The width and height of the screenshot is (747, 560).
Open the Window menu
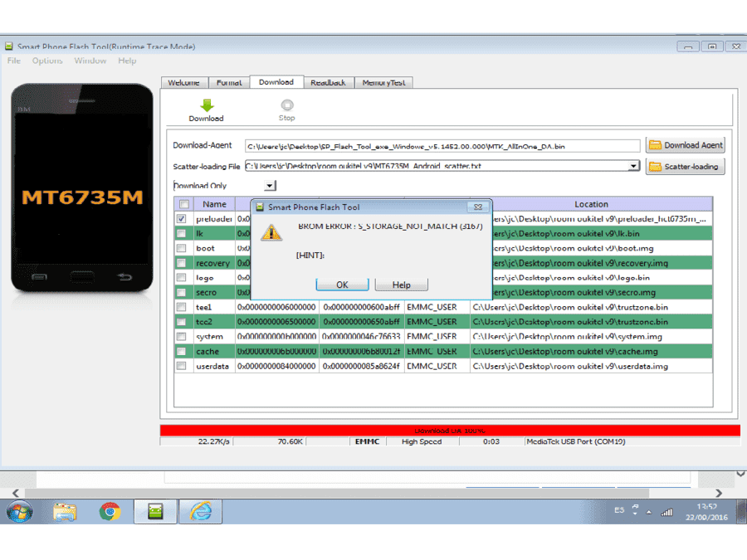click(90, 61)
